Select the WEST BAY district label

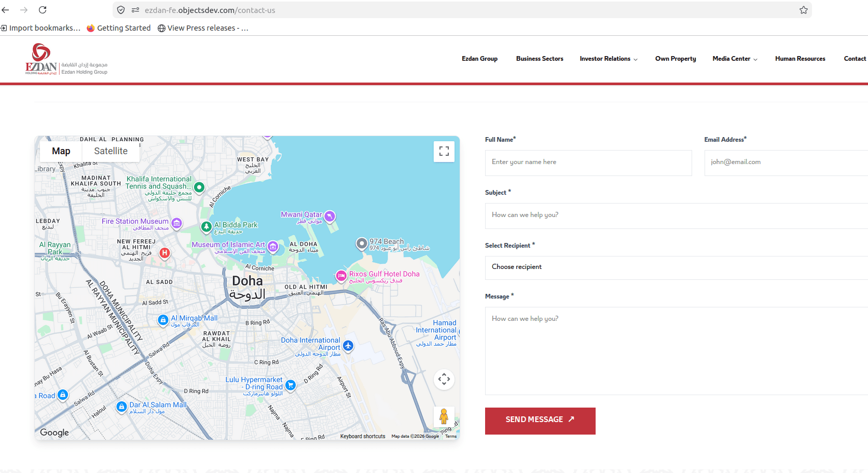tap(253, 165)
